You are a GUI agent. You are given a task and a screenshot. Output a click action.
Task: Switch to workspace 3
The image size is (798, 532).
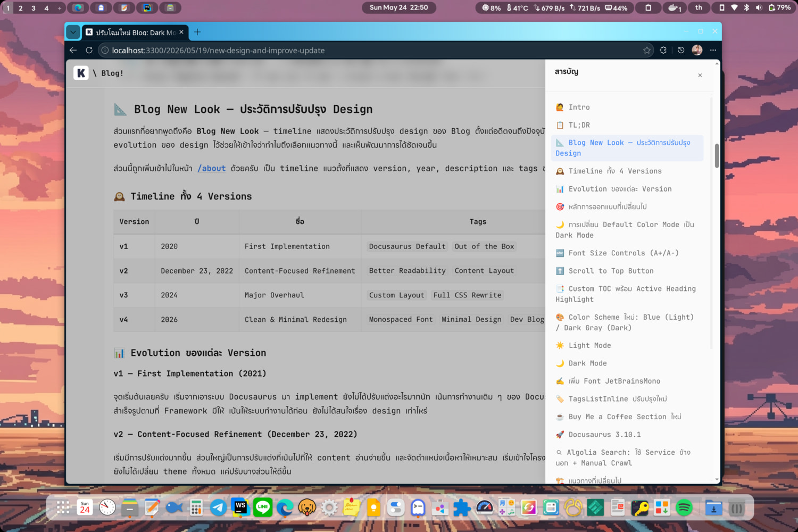pyautogui.click(x=34, y=8)
